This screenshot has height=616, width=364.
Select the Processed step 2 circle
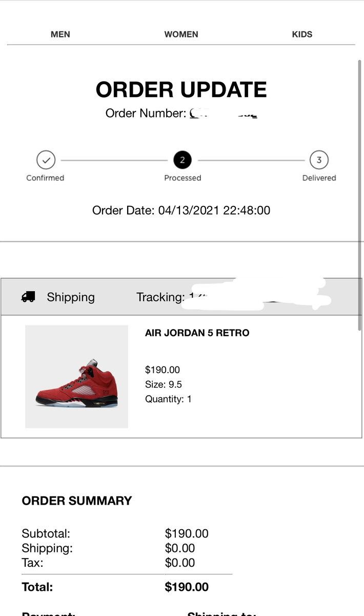click(x=182, y=160)
